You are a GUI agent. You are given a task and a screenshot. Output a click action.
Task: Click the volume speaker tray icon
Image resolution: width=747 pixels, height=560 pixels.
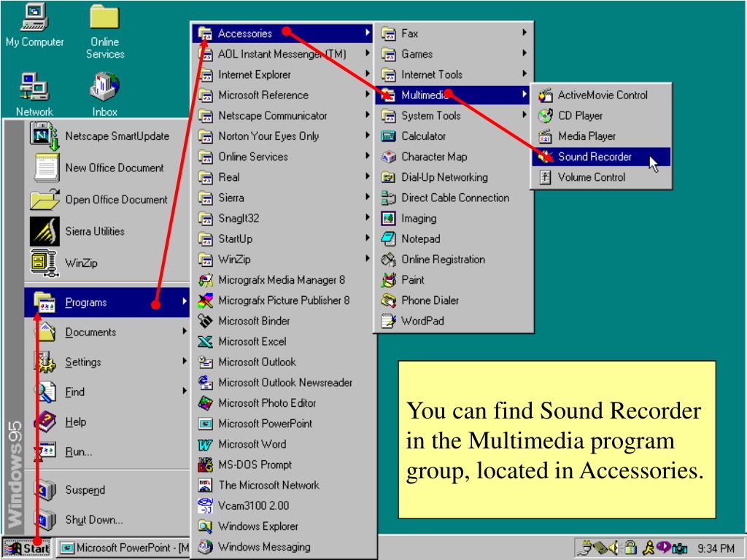(x=614, y=548)
